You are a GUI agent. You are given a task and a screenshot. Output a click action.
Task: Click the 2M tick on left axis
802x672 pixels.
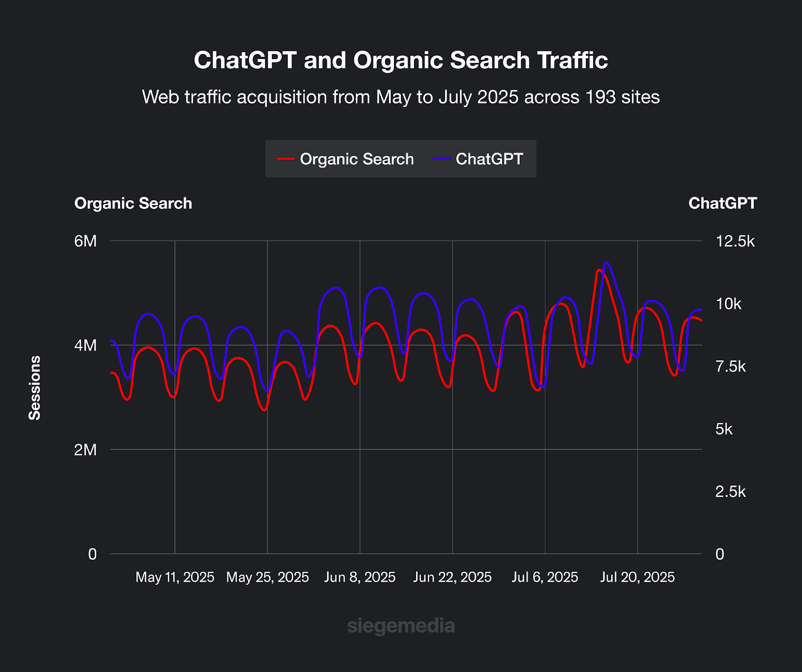pyautogui.click(x=85, y=450)
